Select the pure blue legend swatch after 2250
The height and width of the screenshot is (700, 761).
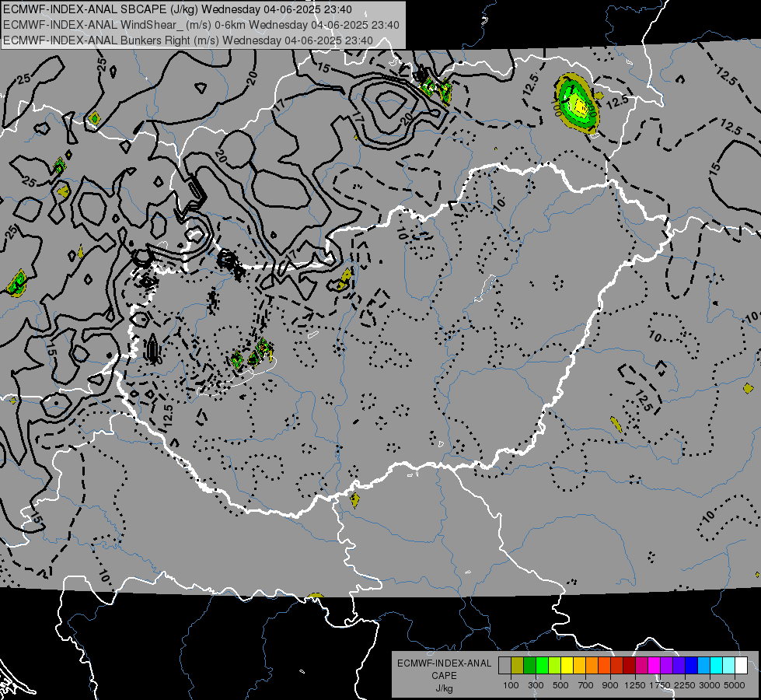point(692,666)
